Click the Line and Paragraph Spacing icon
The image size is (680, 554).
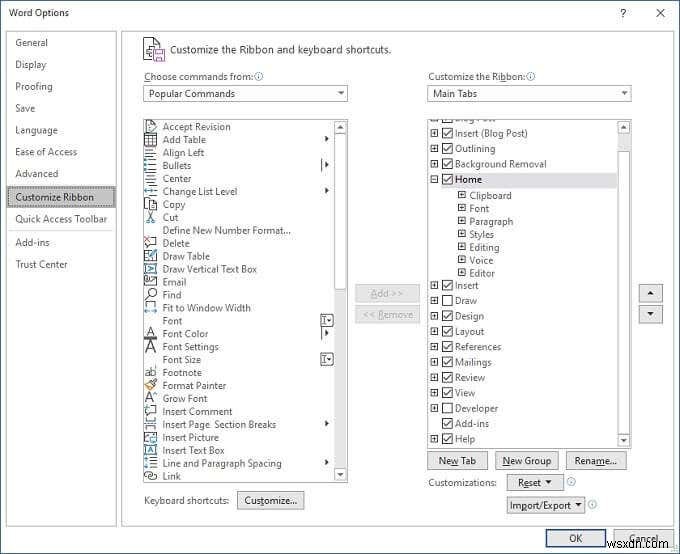[x=150, y=463]
